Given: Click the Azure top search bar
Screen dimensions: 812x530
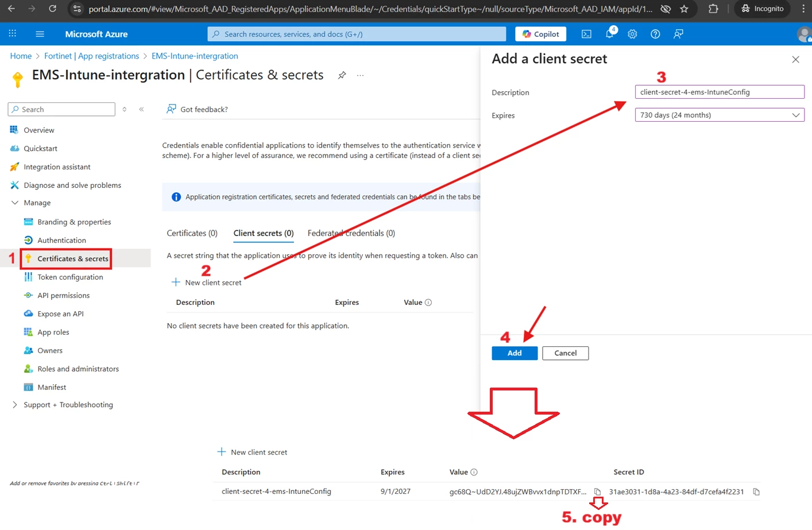Looking at the screenshot, I should click(x=357, y=34).
